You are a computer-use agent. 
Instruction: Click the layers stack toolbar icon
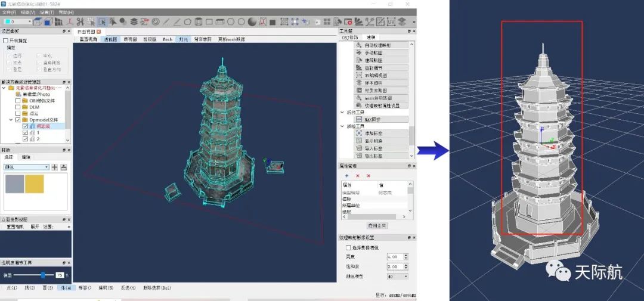coord(134,22)
